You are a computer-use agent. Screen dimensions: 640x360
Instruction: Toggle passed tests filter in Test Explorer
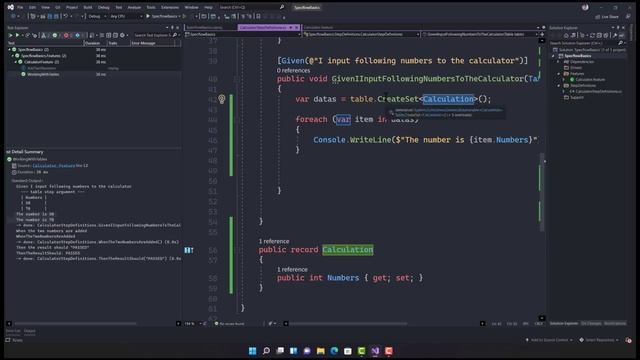point(55,36)
